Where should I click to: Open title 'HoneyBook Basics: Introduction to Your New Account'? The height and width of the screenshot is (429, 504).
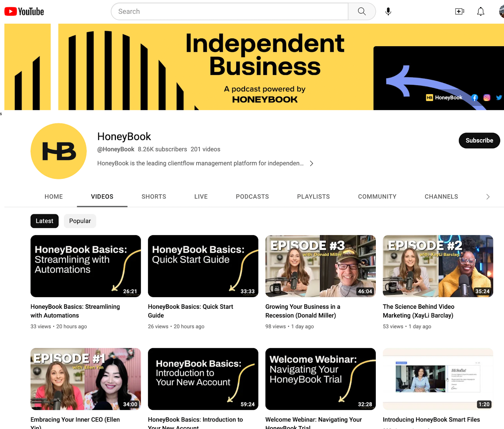195,422
